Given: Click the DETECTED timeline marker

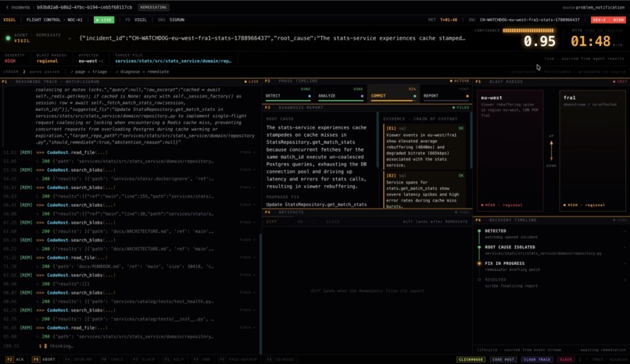Looking at the screenshot, I should click(x=479, y=231).
